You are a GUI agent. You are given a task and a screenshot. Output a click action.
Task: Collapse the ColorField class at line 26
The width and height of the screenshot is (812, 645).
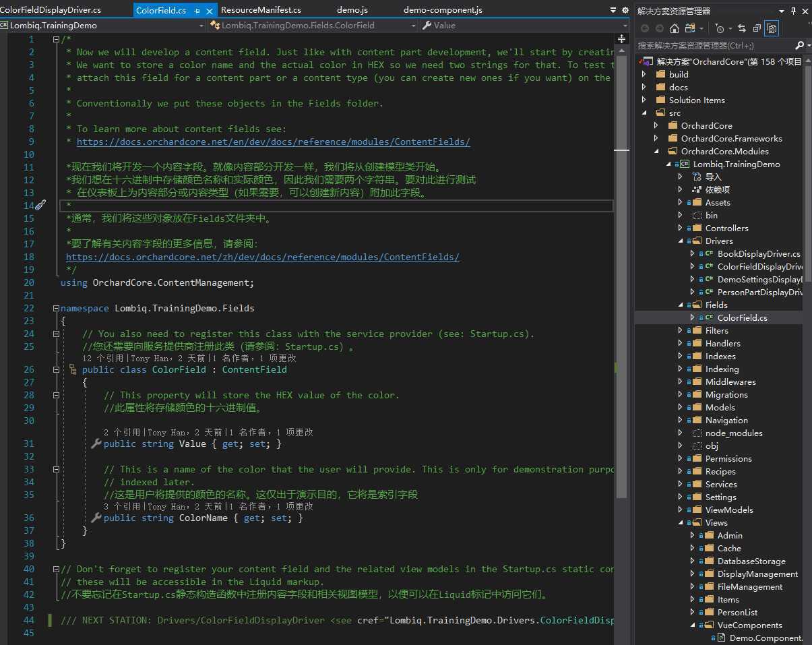56,369
